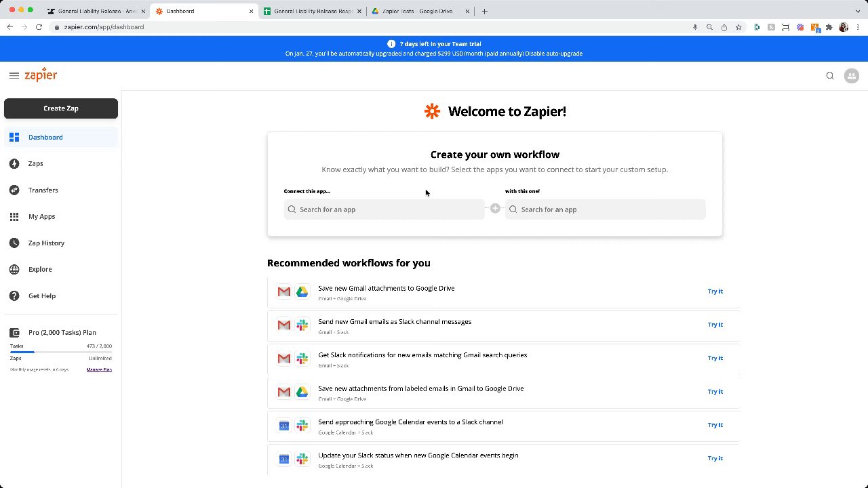The height and width of the screenshot is (488, 868).
Task: Click the Tasks usage progress bar
Action: coord(61,352)
